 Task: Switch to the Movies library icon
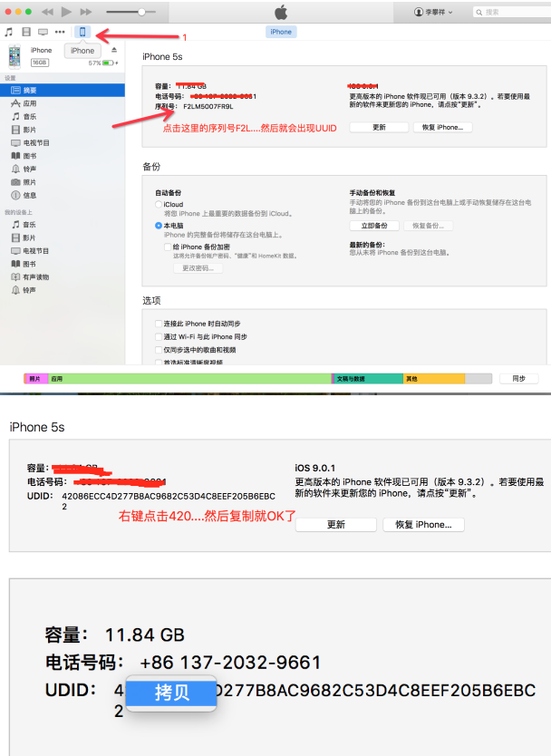(x=26, y=32)
